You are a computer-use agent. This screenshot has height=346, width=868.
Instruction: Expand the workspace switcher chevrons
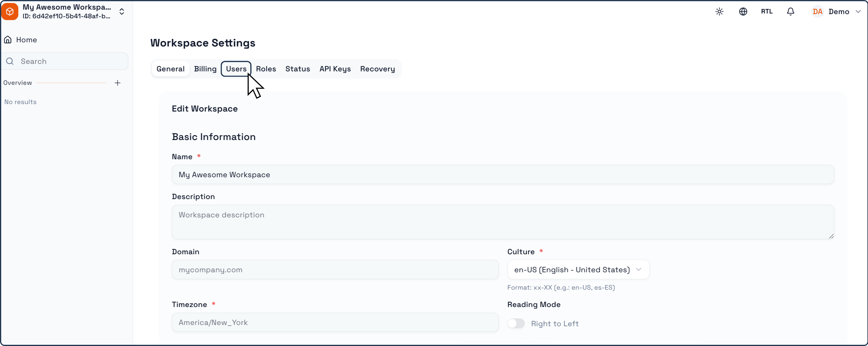click(x=122, y=11)
